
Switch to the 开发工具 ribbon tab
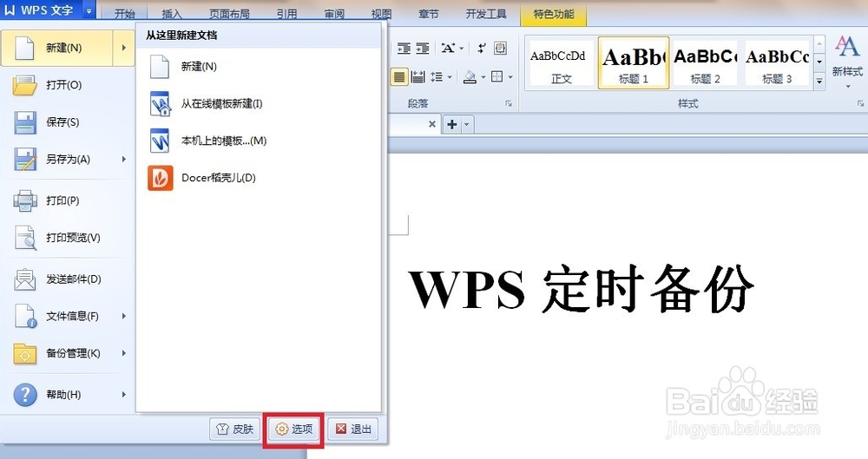[486, 14]
